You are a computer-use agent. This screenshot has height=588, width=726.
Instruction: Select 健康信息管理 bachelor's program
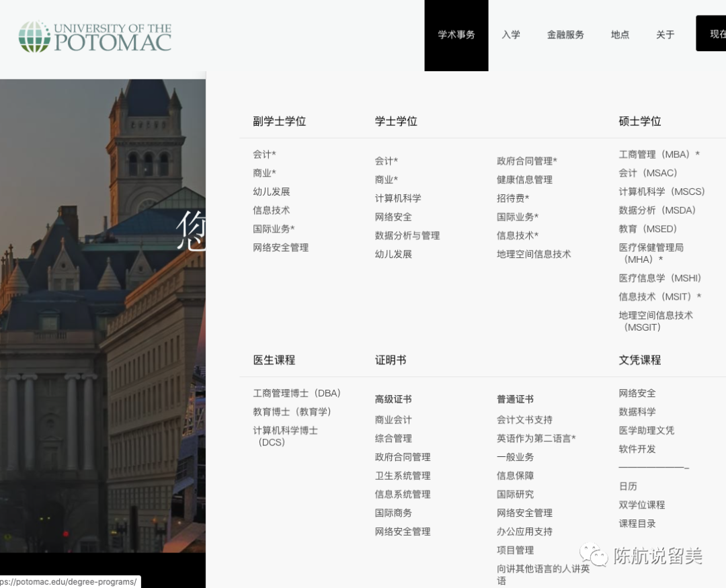tap(524, 179)
